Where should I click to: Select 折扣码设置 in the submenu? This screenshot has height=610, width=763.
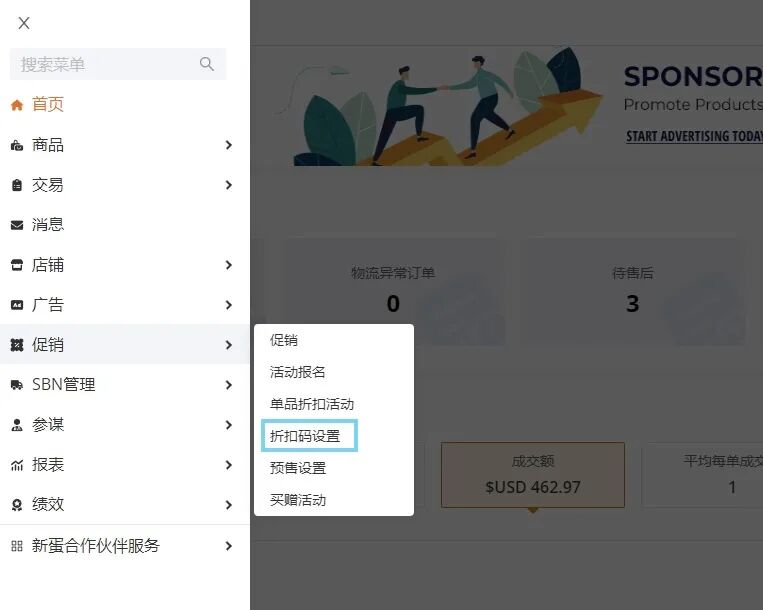(305, 436)
